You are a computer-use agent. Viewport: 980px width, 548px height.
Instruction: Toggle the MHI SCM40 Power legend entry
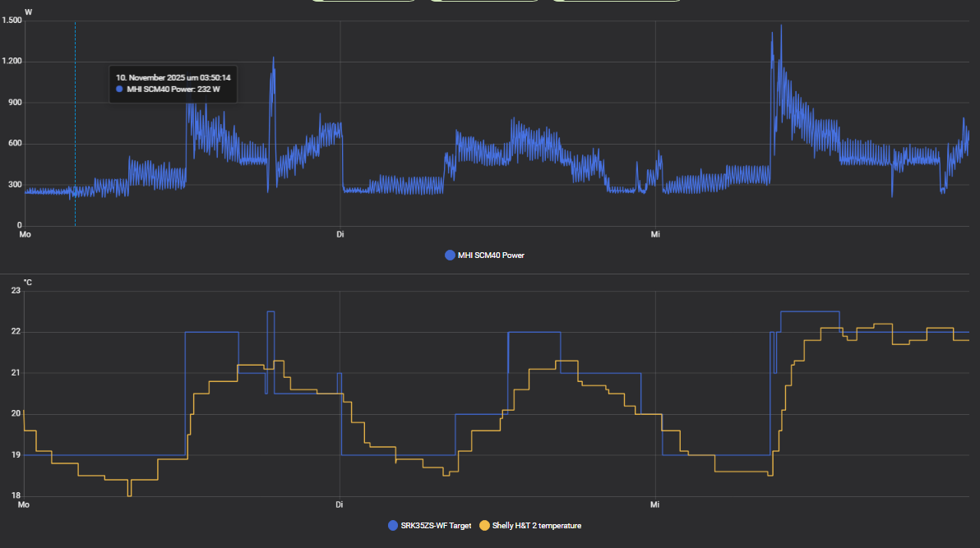pos(491,256)
